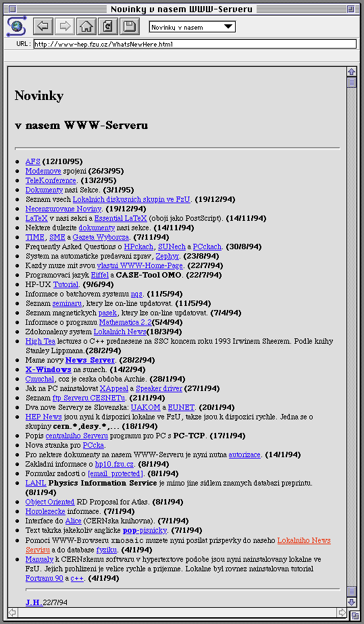Click the Save floppy disk icon
Screen dimensions: 364x624
pos(129,26)
